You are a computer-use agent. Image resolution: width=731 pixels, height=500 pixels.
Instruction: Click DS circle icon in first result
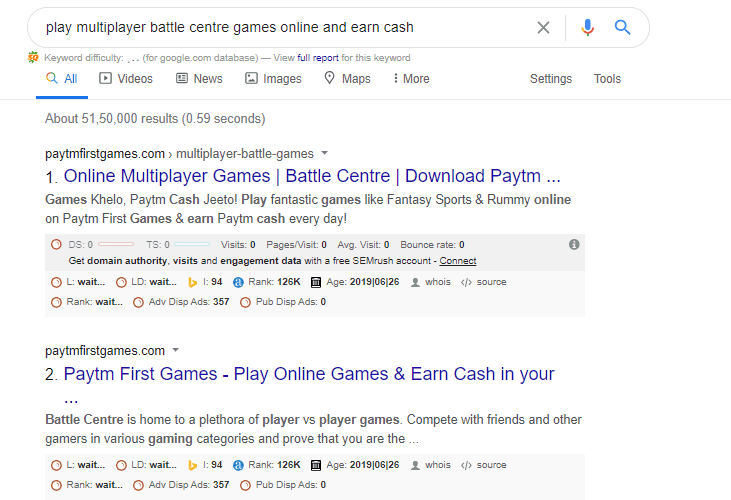(x=56, y=244)
